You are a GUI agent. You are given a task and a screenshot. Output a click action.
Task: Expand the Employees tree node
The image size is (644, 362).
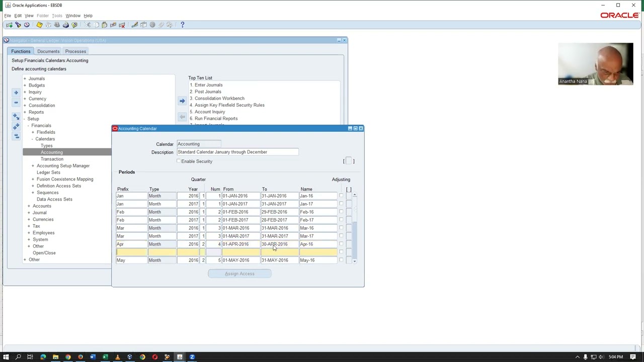point(29,233)
